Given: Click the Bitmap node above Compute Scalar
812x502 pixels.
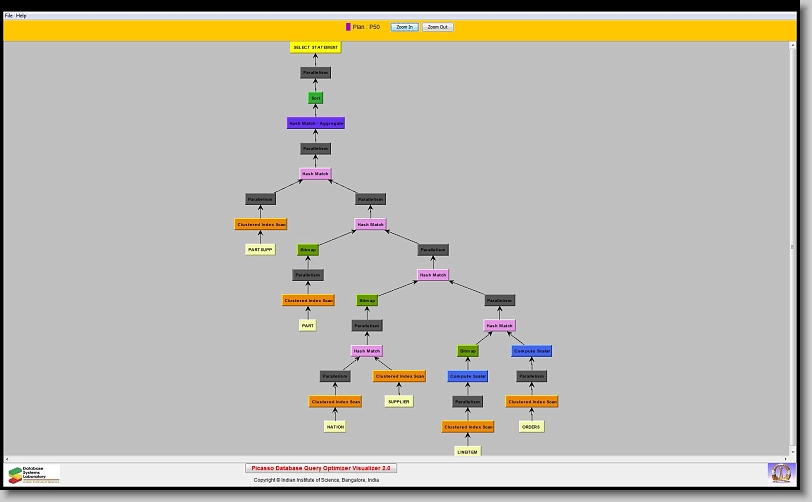Looking at the screenshot, I should (467, 351).
